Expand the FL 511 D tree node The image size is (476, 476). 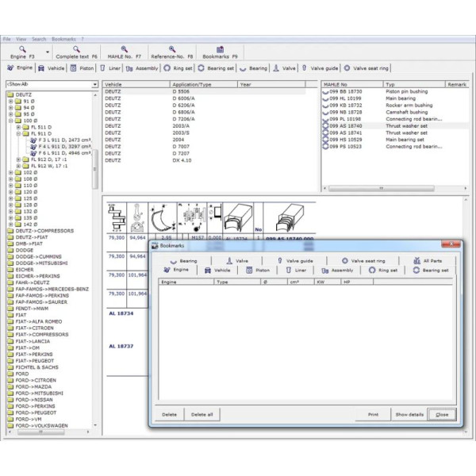17,127
